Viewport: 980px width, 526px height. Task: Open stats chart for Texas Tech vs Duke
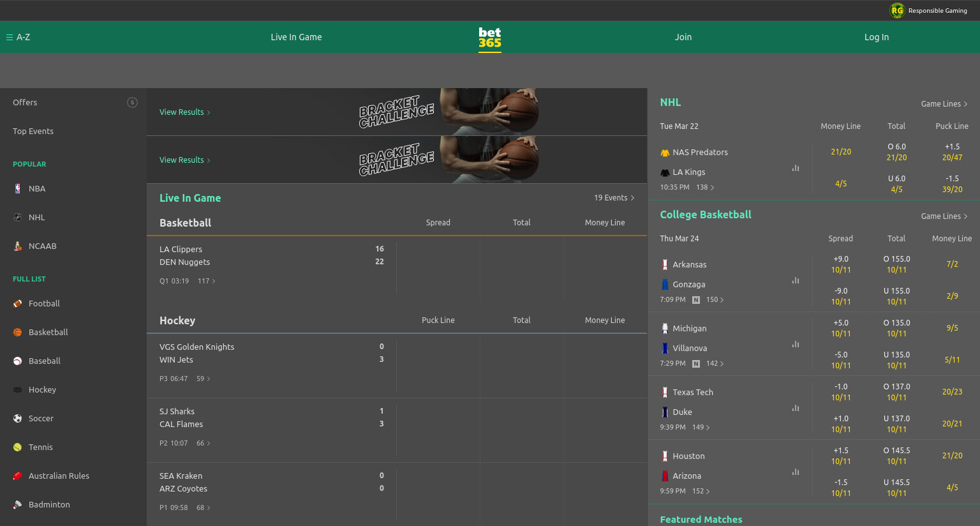click(x=796, y=408)
